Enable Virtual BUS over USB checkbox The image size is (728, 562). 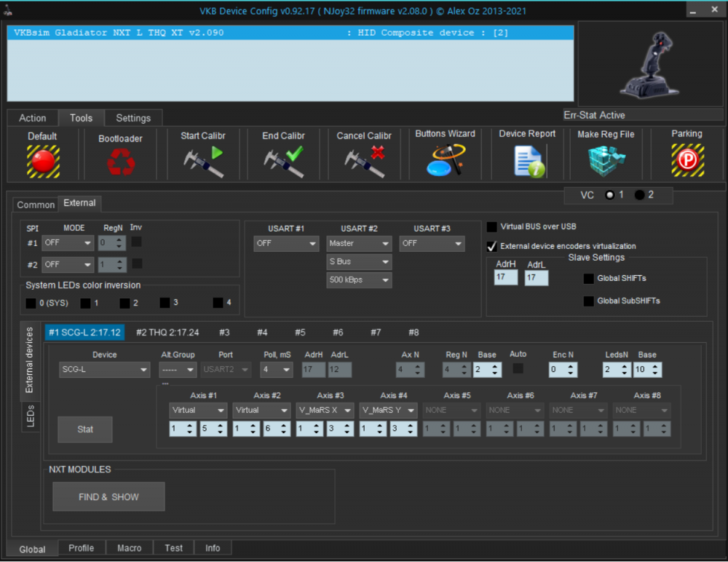(492, 227)
